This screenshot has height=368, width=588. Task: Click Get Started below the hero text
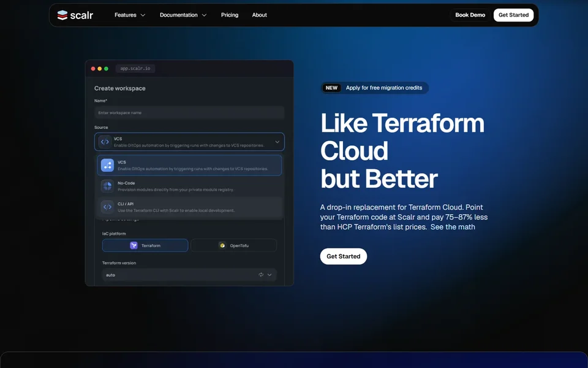(343, 256)
